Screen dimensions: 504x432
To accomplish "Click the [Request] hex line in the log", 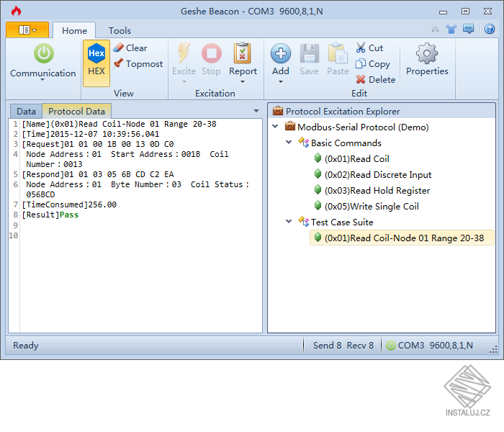I will pyautogui.click(x=98, y=144).
